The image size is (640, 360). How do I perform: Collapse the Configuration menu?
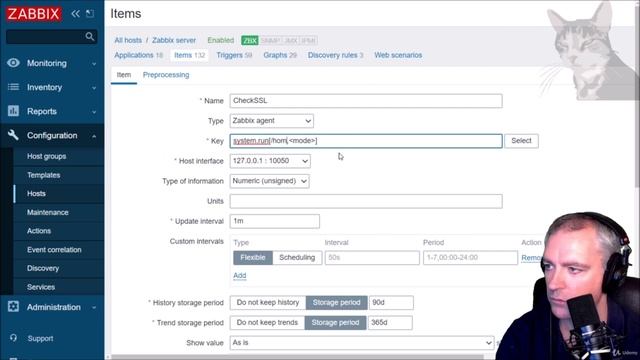94,136
